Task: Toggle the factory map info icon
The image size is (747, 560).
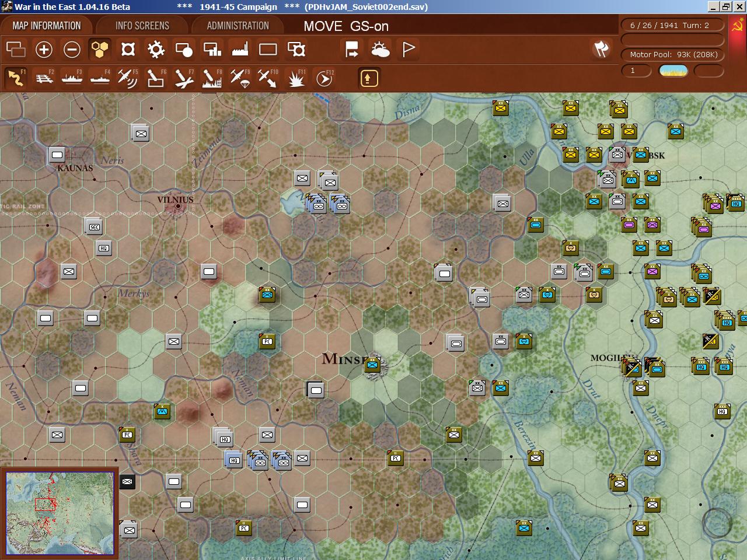Action: 240,50
